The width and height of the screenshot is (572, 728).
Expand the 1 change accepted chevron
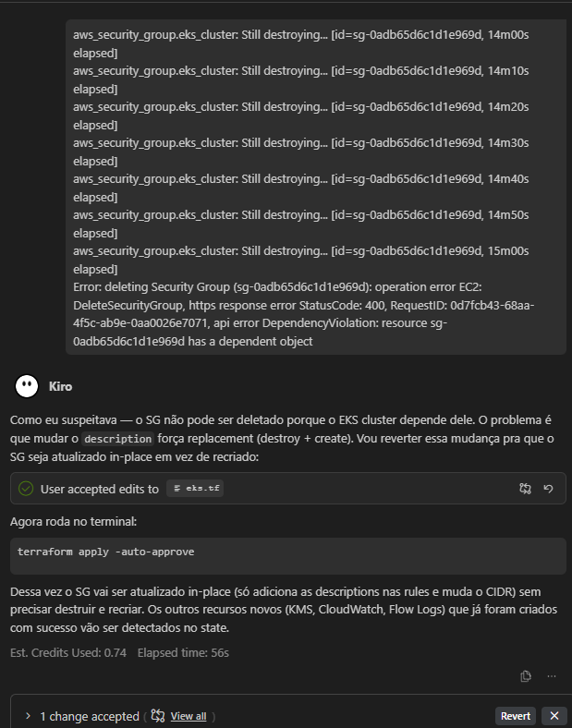[29, 716]
